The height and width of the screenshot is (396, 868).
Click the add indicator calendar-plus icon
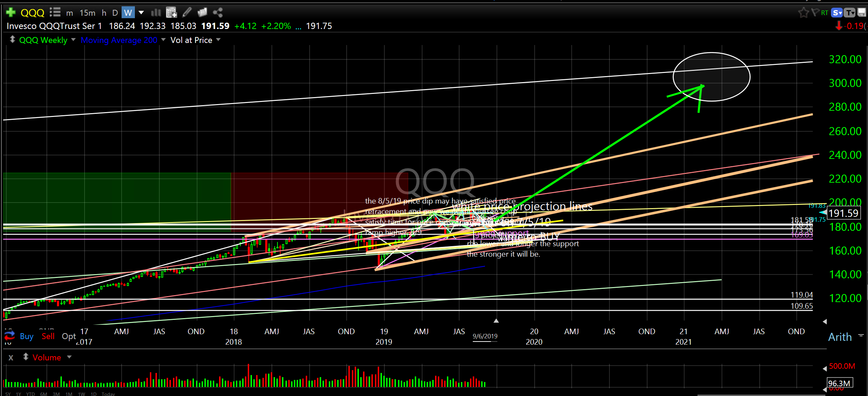click(171, 13)
